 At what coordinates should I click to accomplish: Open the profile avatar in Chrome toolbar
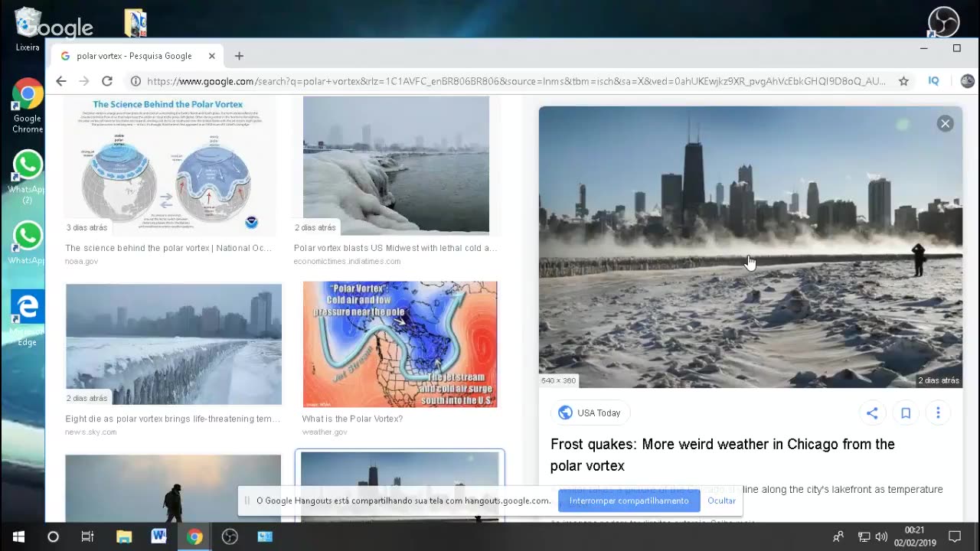click(x=967, y=81)
